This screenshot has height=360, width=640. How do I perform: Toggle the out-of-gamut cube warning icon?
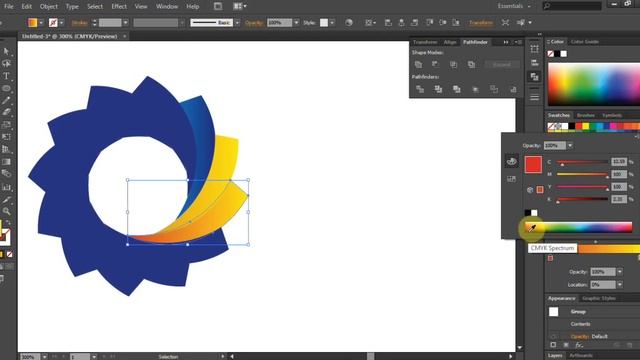[530, 190]
